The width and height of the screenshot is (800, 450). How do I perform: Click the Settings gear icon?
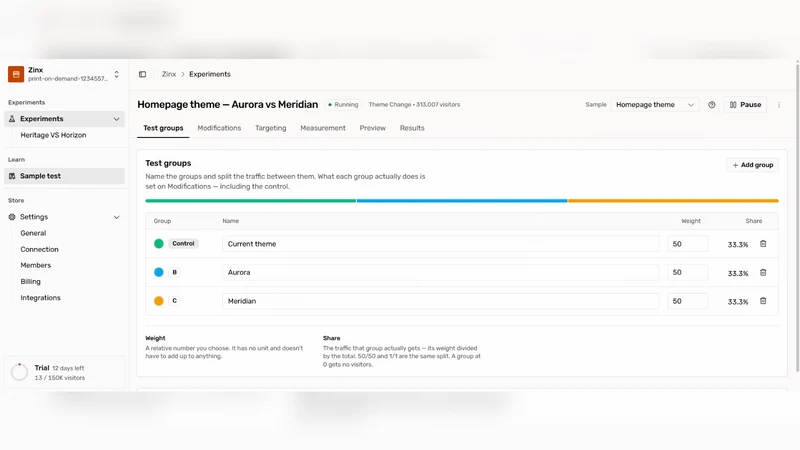(12, 217)
